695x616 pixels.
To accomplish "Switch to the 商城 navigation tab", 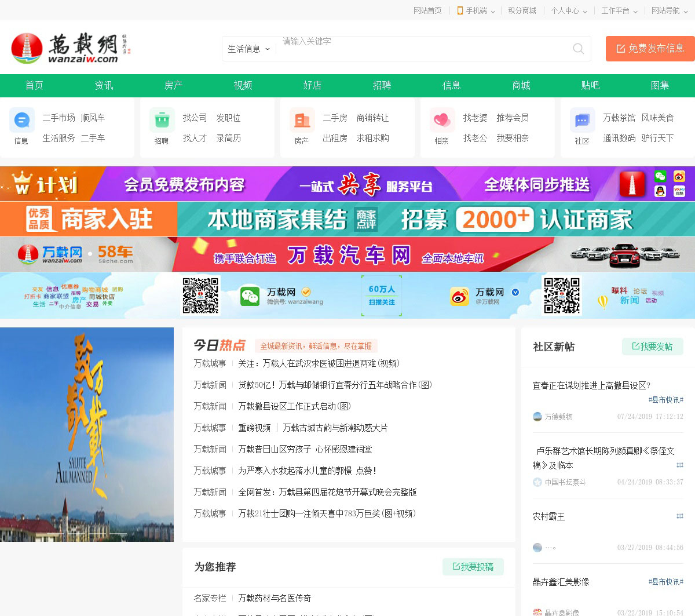I will coord(521,85).
